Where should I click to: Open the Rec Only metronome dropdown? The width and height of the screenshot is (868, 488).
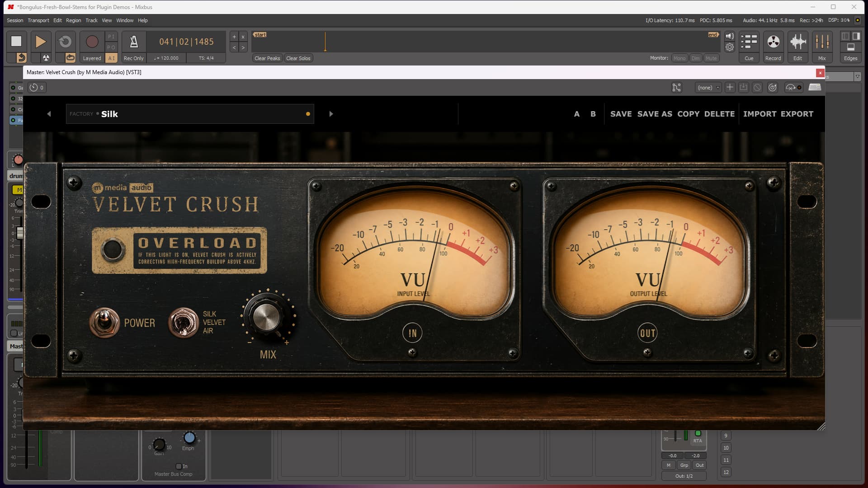(x=133, y=58)
